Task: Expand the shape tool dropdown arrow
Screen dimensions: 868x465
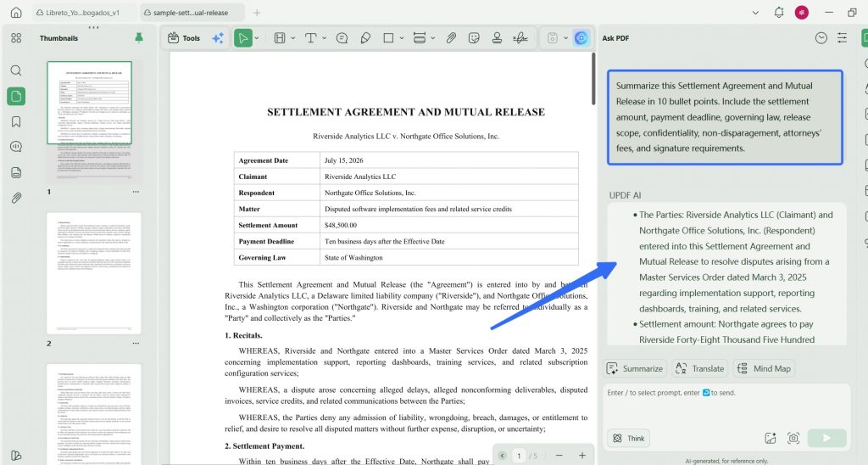Action: pos(402,38)
